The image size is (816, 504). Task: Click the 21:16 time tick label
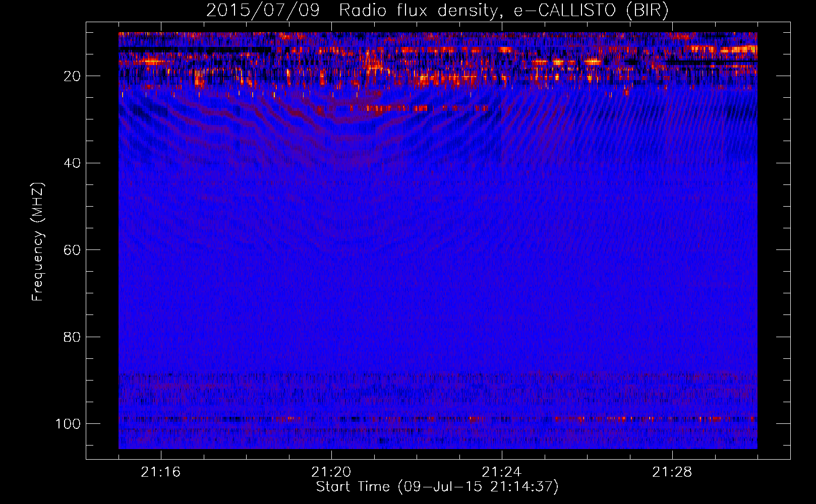click(161, 472)
